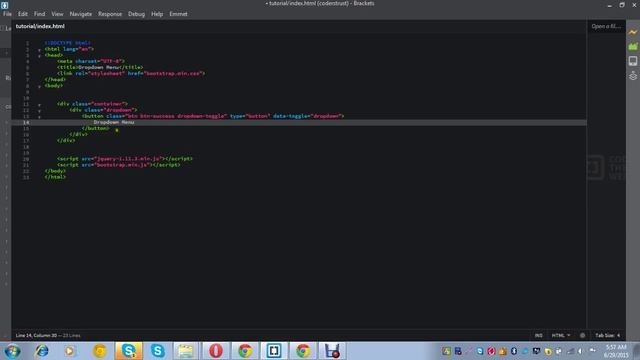Image resolution: width=640 pixels, height=360 pixels.
Task: Click the yellow round app icon in the taskbar
Action: [100, 351]
